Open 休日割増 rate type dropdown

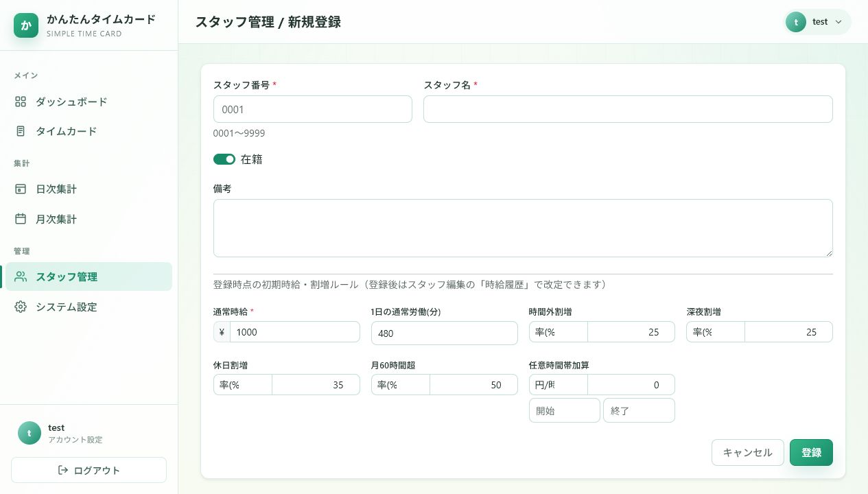(x=243, y=385)
